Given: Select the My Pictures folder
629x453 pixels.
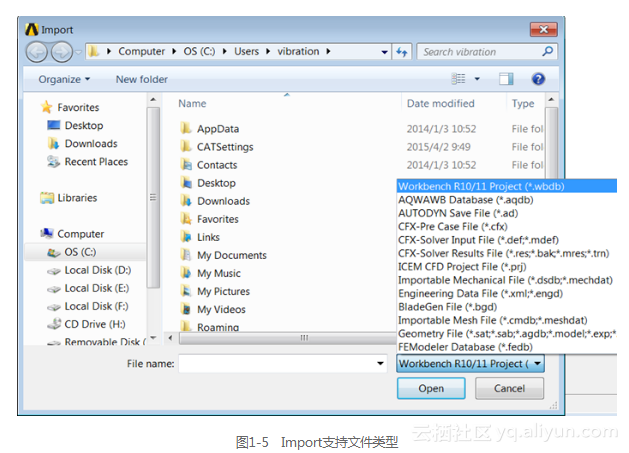Looking at the screenshot, I should pyautogui.click(x=223, y=291).
